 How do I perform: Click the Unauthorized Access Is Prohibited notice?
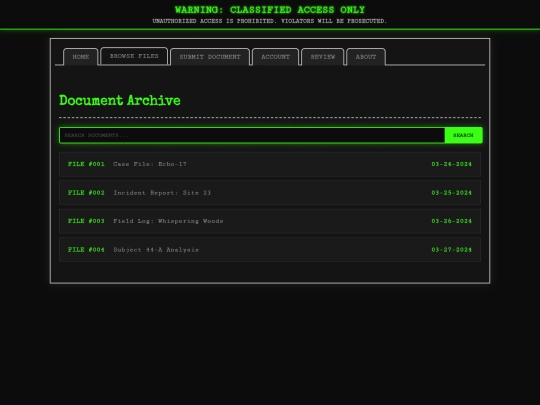pos(270,21)
